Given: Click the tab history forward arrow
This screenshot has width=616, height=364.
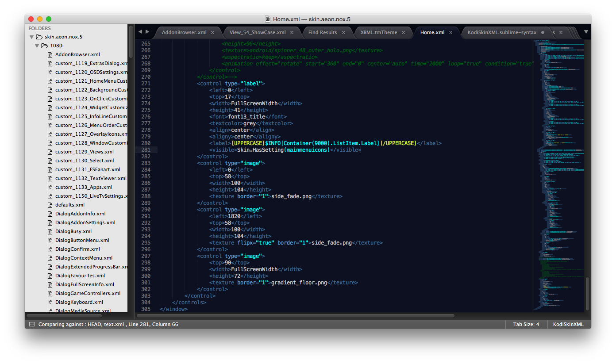Looking at the screenshot, I should pos(147,32).
